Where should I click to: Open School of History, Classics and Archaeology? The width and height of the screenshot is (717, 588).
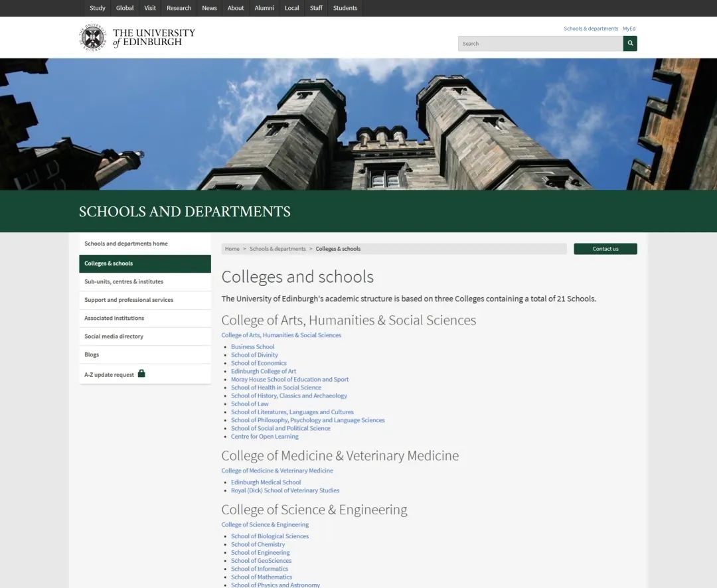(x=289, y=396)
